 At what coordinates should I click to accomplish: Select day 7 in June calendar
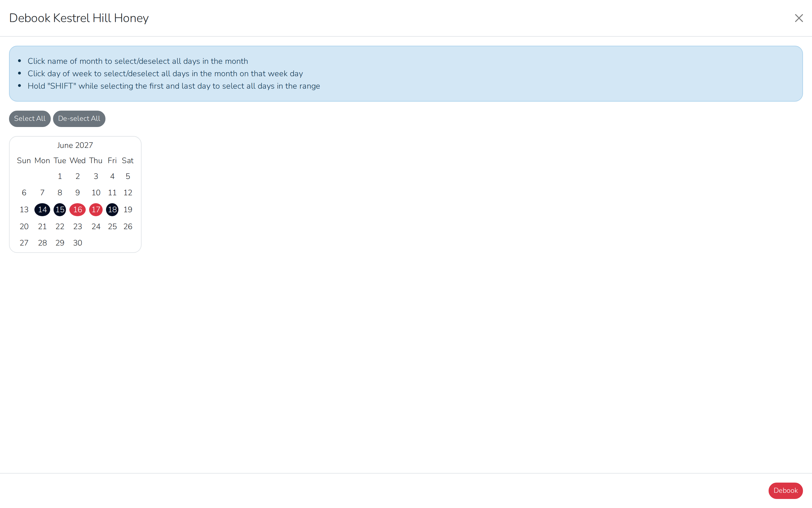pyautogui.click(x=42, y=193)
